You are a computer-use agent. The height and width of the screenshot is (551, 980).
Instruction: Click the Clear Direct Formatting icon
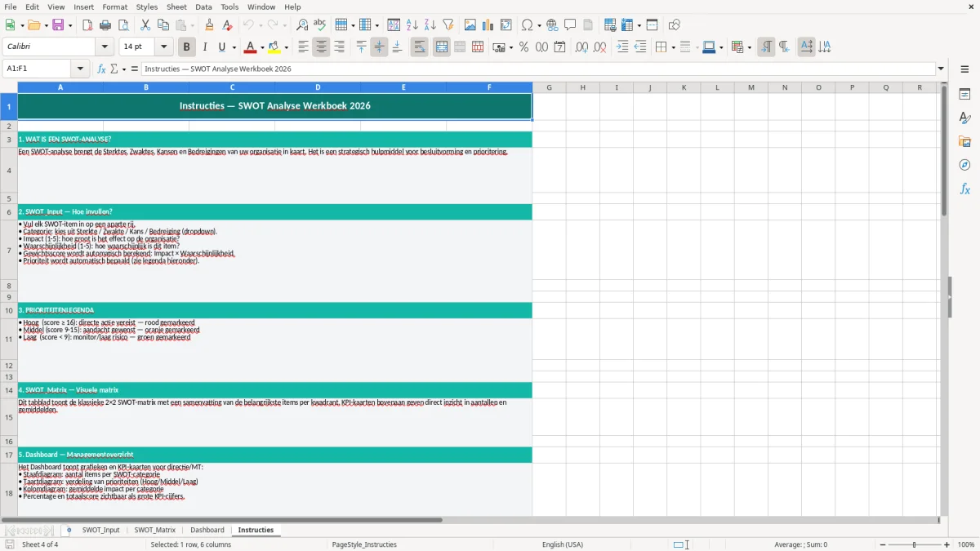pos(228,25)
